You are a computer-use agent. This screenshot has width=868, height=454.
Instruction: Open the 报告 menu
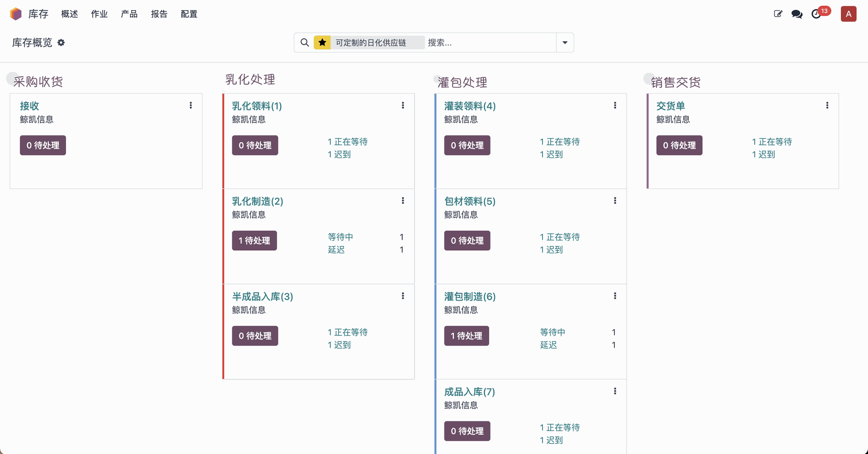pyautogui.click(x=159, y=14)
